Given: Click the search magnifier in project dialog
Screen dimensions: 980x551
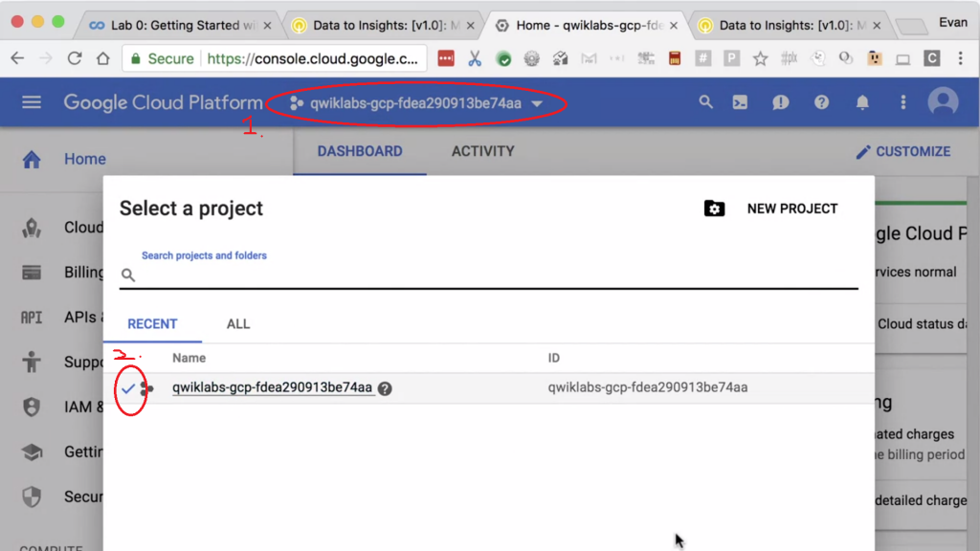Looking at the screenshot, I should [128, 275].
